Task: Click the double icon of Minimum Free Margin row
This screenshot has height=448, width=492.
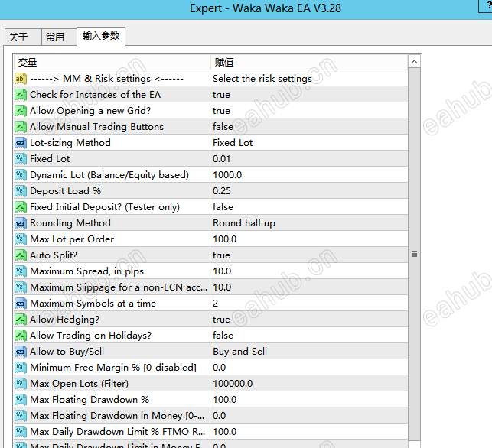Action: [x=21, y=368]
